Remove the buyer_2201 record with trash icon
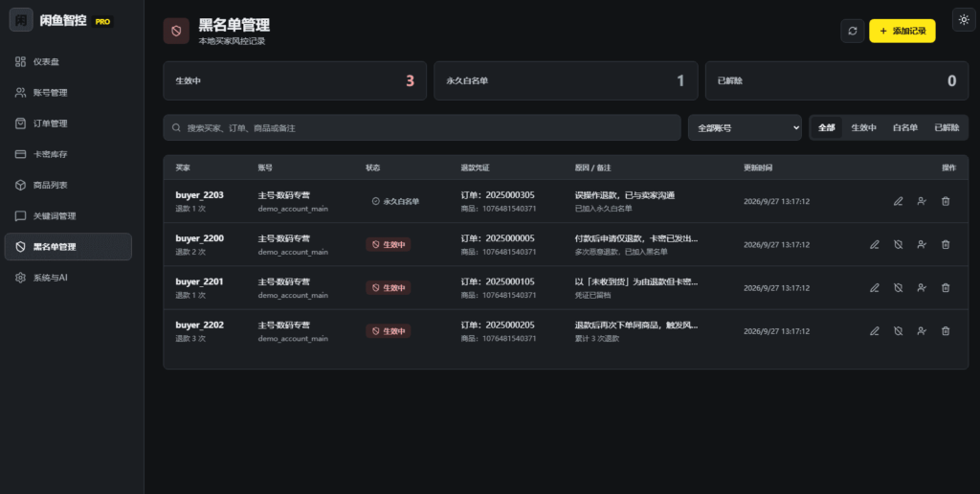The image size is (980, 494). tap(946, 287)
